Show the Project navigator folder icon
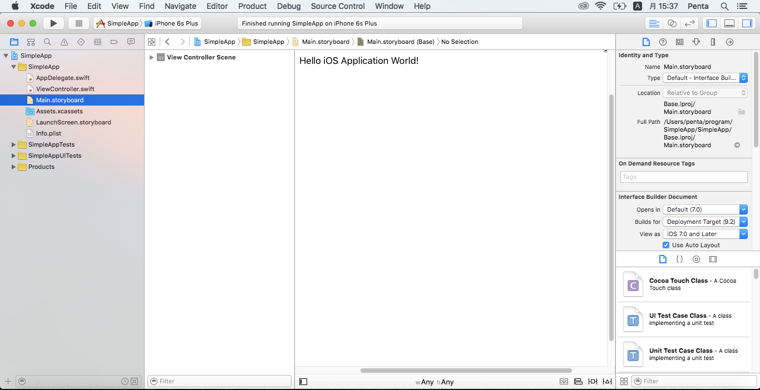Image resolution: width=760 pixels, height=390 pixels. (14, 42)
